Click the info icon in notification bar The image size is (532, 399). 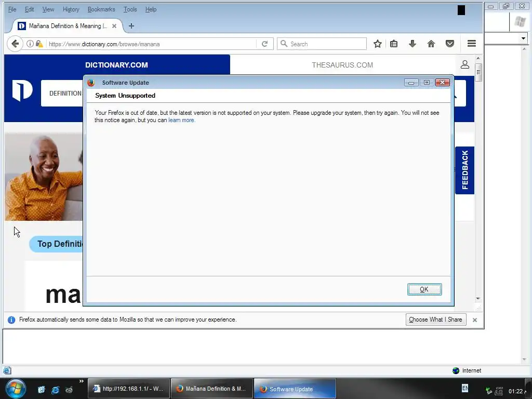[11, 320]
